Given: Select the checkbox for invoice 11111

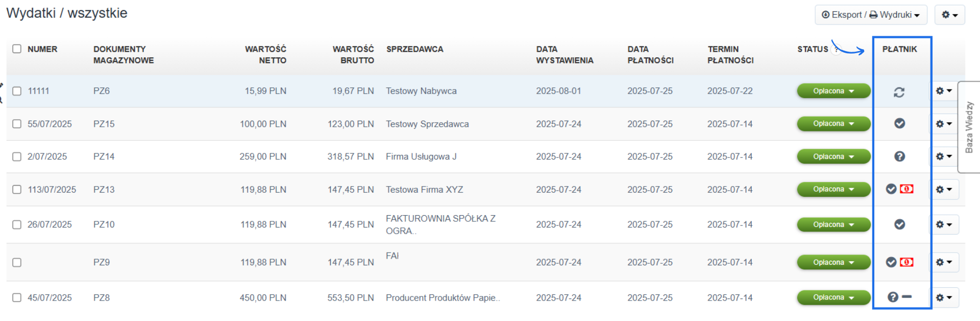Looking at the screenshot, I should (x=17, y=91).
